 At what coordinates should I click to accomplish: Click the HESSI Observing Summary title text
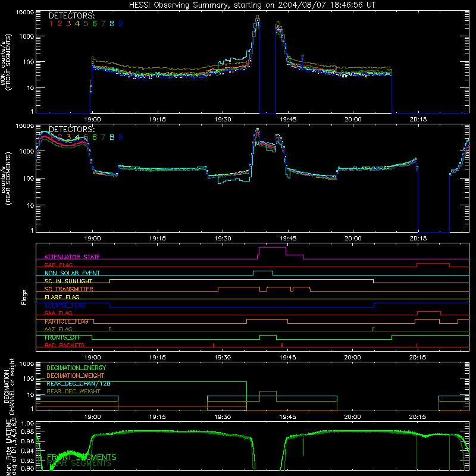pos(252,5)
